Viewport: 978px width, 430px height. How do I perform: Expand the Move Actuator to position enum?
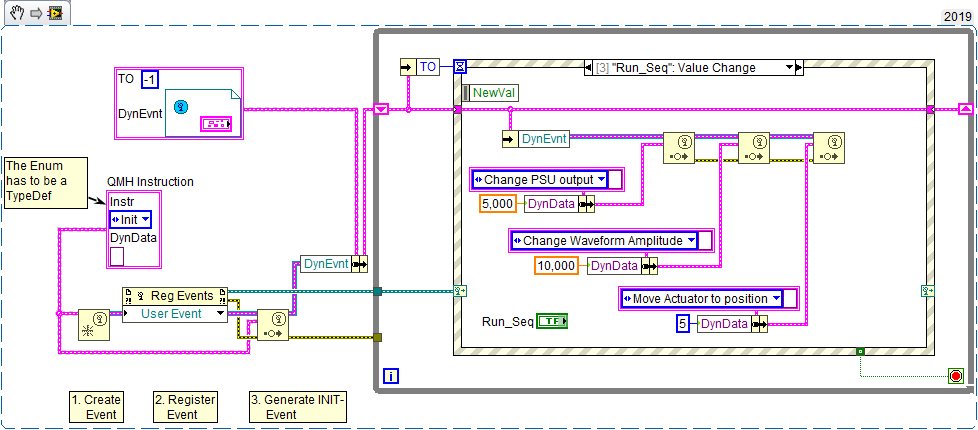[x=700, y=298]
